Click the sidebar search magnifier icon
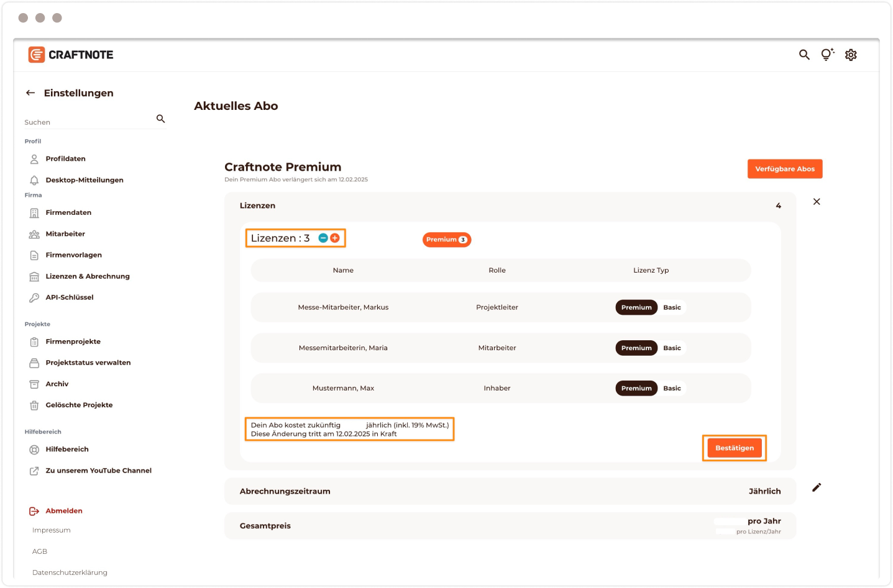The image size is (893, 588). [160, 119]
